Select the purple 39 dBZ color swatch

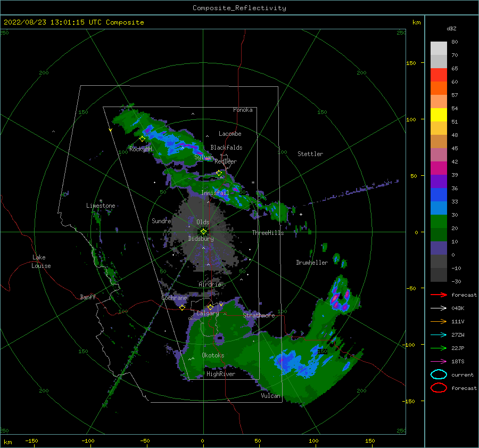(439, 181)
